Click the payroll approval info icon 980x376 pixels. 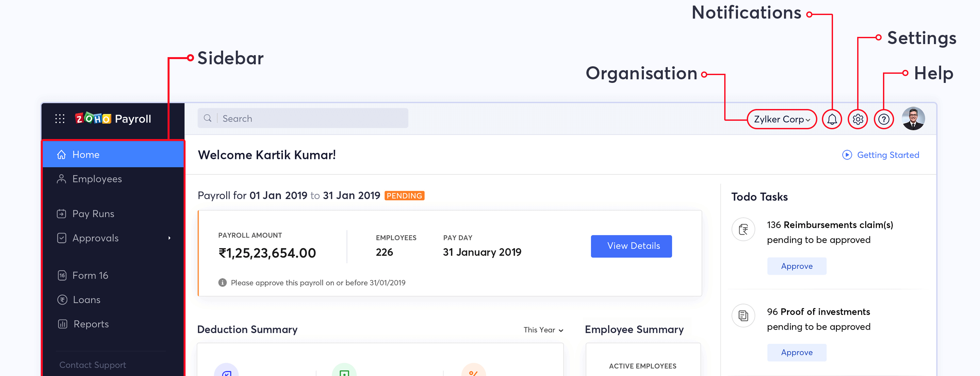[222, 282]
